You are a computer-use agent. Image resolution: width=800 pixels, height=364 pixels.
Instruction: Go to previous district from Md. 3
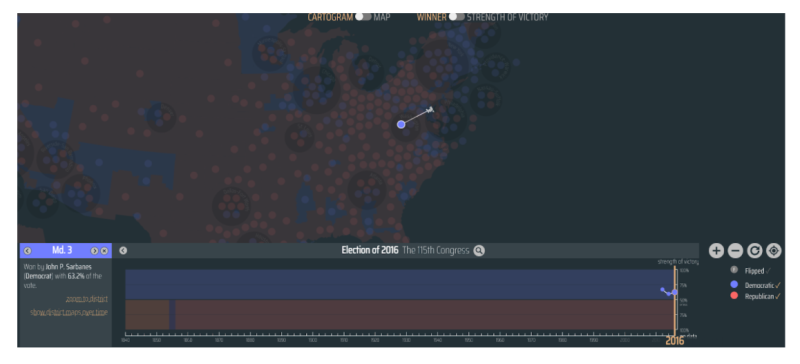28,251
